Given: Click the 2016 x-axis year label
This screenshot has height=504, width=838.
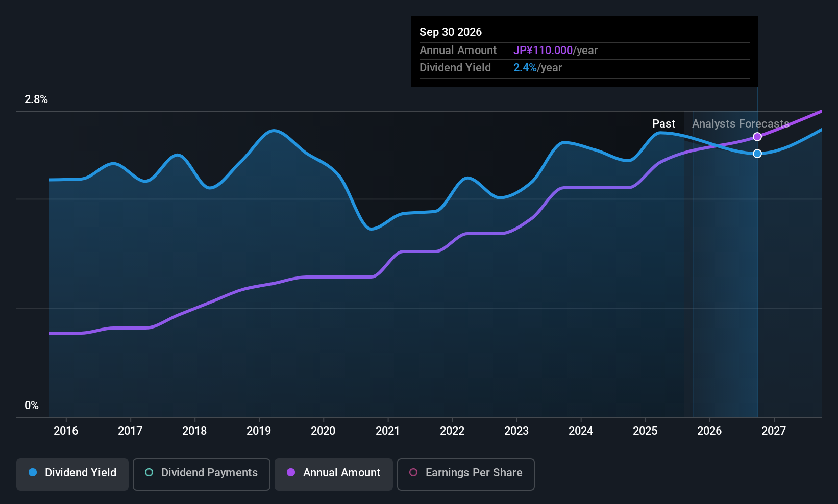Looking at the screenshot, I should 66,431.
